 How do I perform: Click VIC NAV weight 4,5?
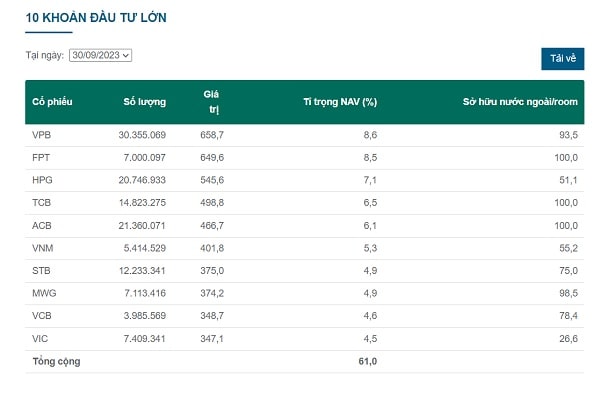point(370,339)
